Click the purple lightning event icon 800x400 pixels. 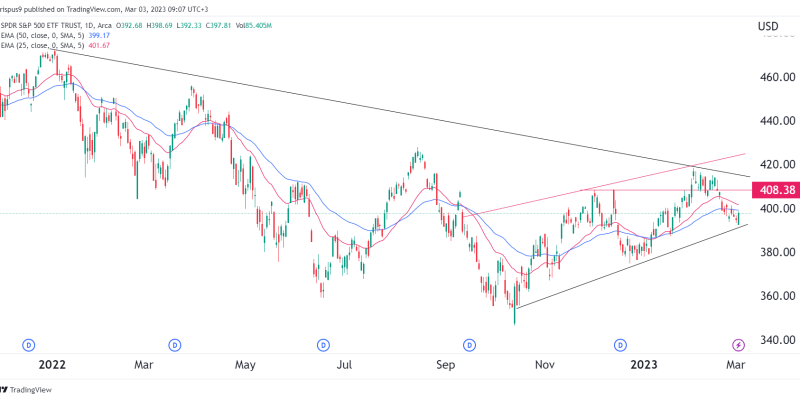click(739, 345)
